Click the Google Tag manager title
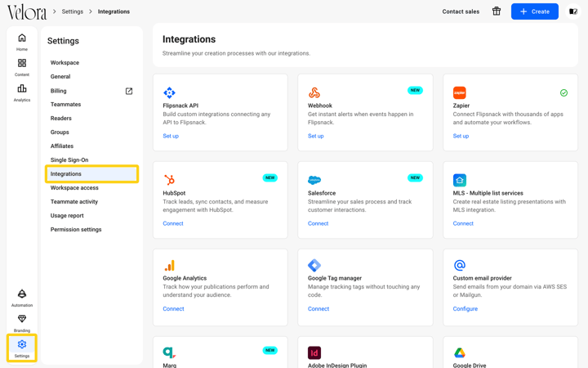The image size is (588, 368). tap(335, 278)
